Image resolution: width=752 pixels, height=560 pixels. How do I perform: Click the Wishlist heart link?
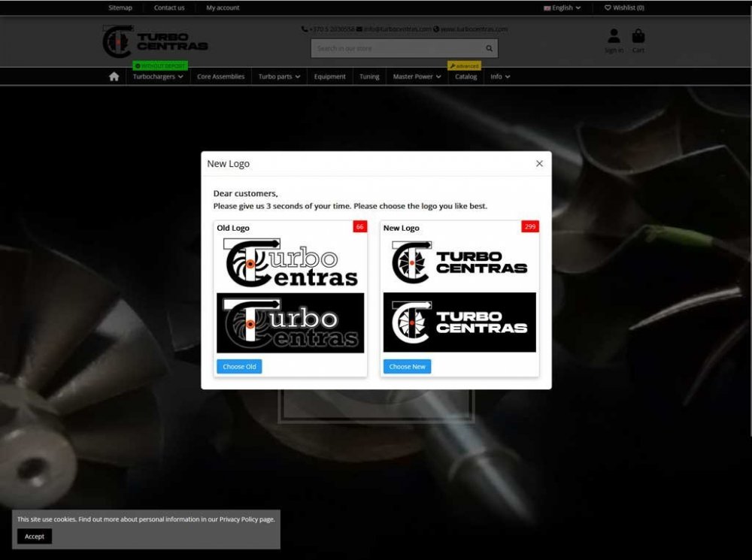click(624, 8)
